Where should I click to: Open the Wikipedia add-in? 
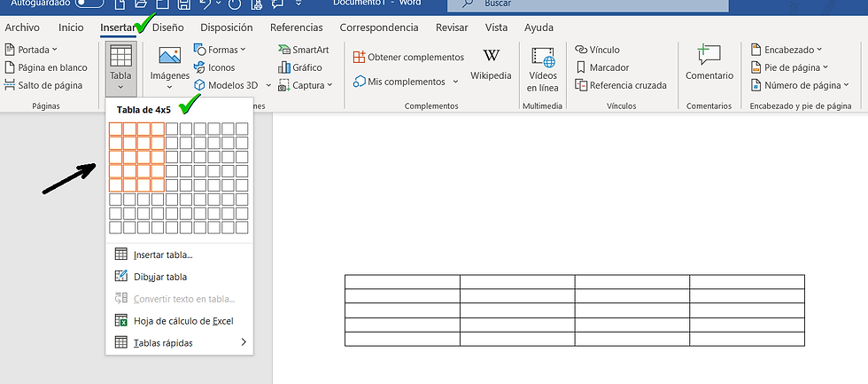tap(491, 66)
